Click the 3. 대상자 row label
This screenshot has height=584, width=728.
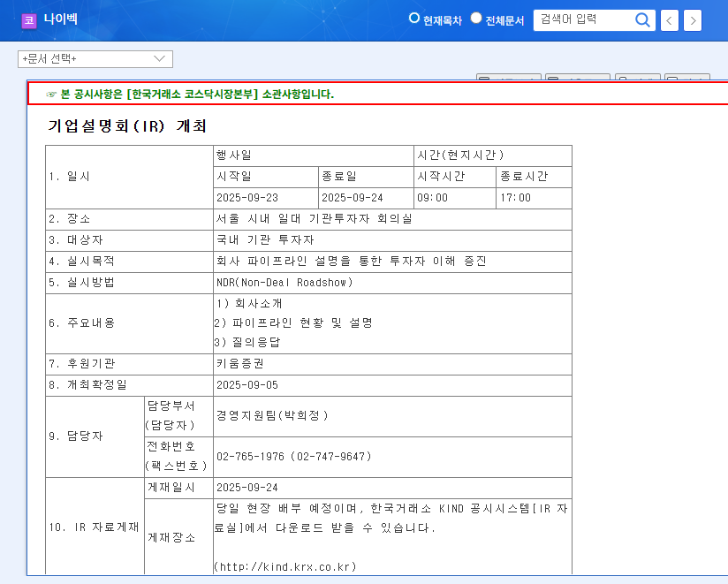76,240
